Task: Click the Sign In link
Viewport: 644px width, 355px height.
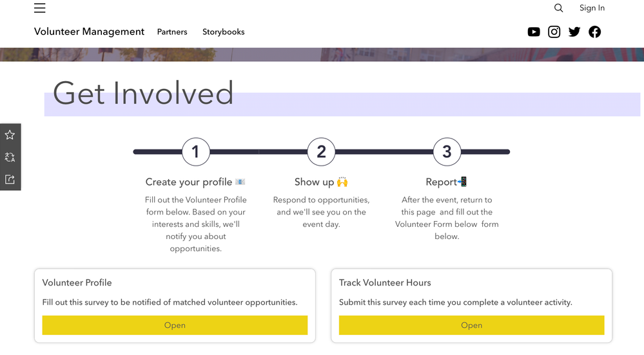Action: [592, 8]
